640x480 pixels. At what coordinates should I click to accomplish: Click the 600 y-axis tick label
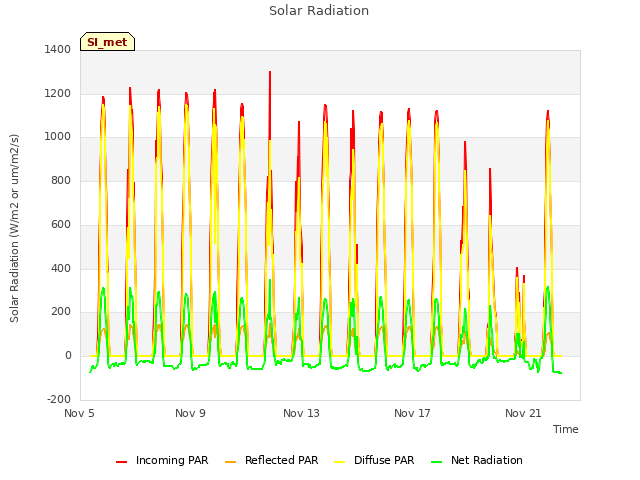point(61,224)
